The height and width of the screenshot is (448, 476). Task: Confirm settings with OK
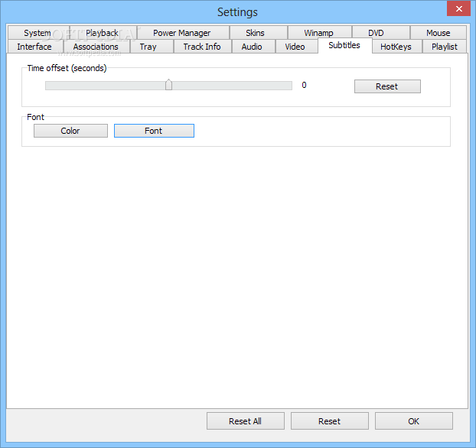click(x=414, y=421)
